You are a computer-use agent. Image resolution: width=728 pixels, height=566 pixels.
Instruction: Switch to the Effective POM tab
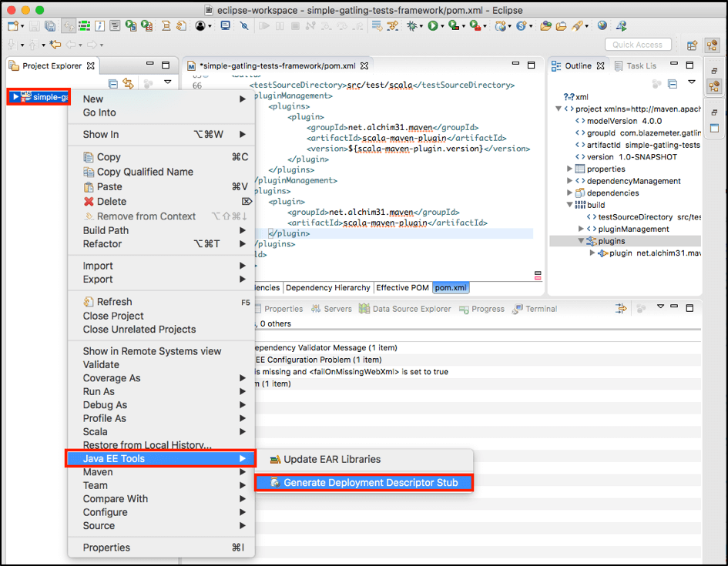pyautogui.click(x=403, y=288)
